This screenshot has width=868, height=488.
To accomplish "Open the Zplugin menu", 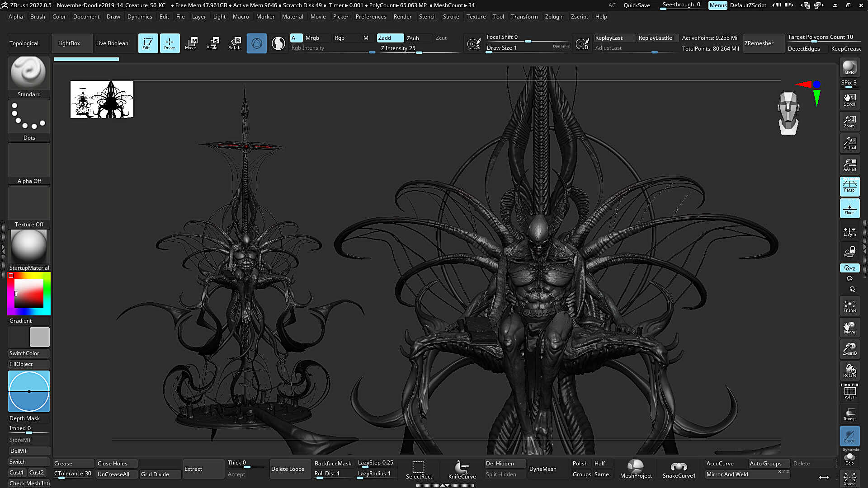I will click(x=554, y=17).
